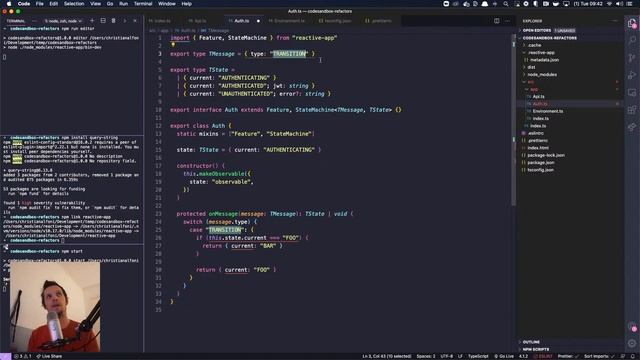The height and width of the screenshot is (360, 640).
Task: Open the Run and Debug activity icon
Action: [x=632, y=75]
